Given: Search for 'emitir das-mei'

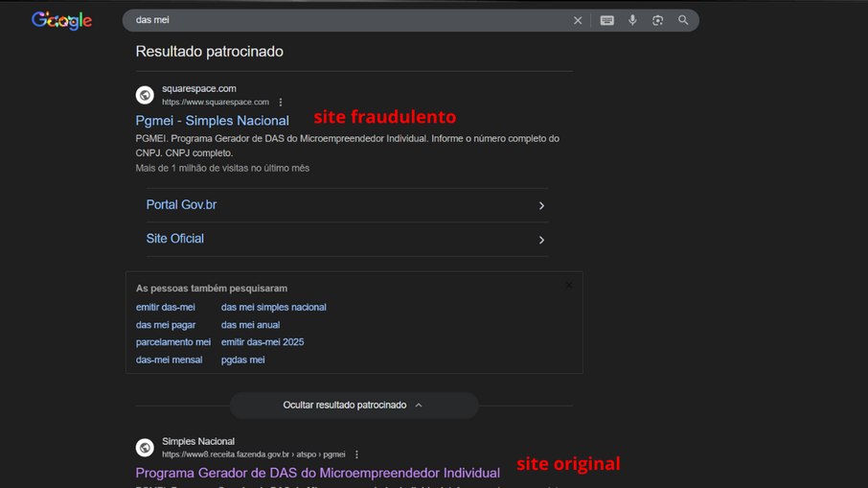Looking at the screenshot, I should coord(166,307).
